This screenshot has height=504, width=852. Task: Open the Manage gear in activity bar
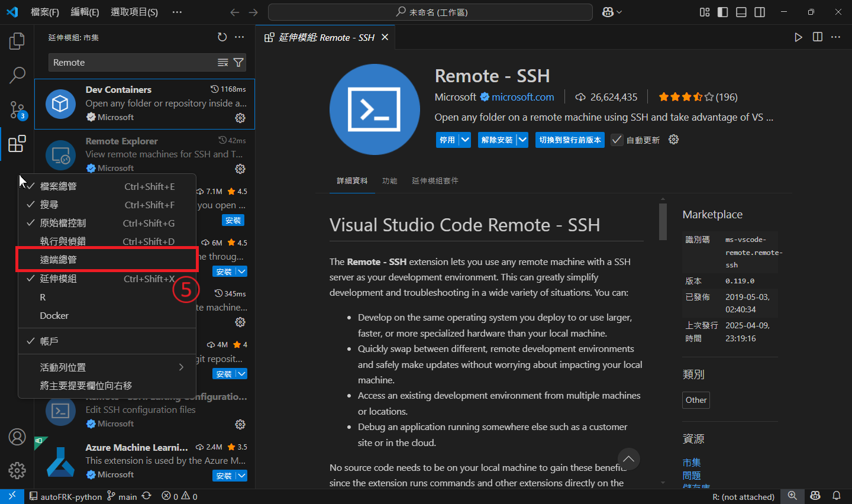17,470
